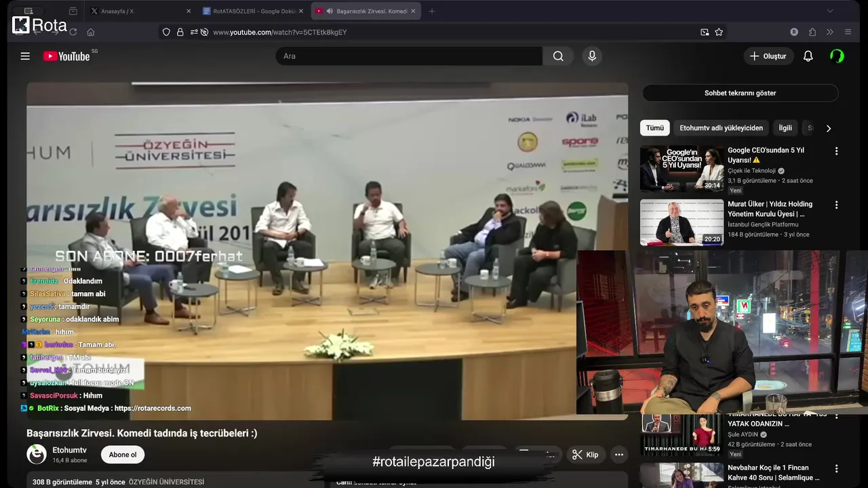
Task: Open YouTube notifications bell
Action: 808,56
